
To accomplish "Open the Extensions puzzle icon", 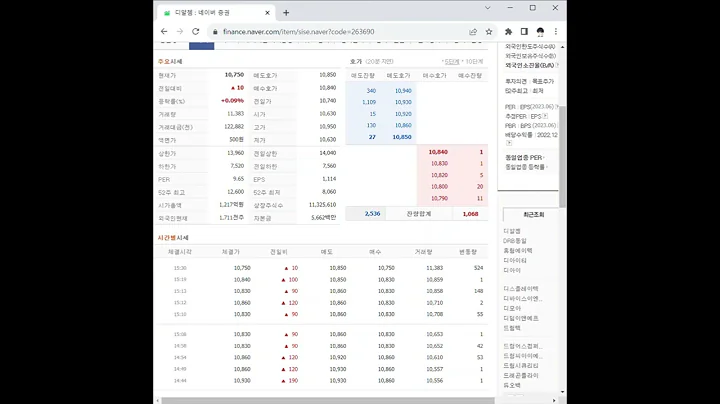I will click(508, 32).
